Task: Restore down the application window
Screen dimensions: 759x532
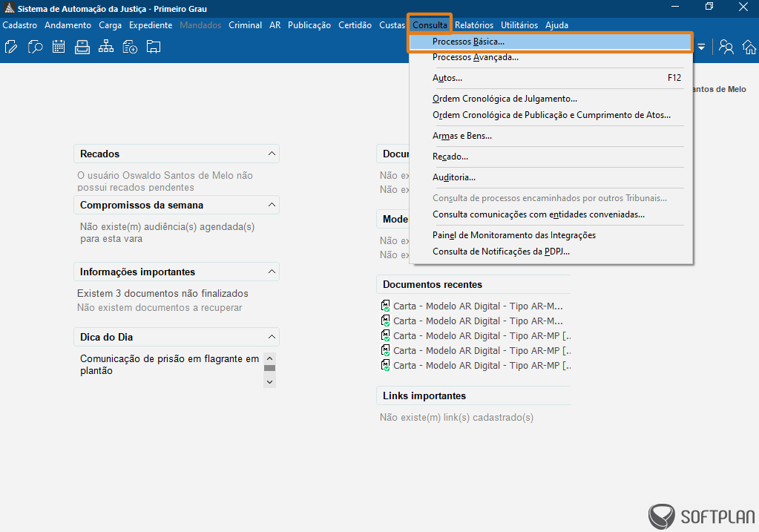Action: click(x=709, y=6)
